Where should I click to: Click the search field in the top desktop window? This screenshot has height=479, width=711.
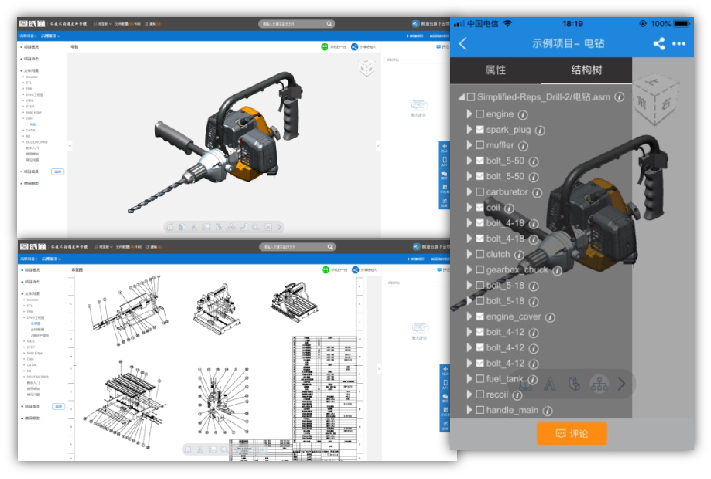297,24
